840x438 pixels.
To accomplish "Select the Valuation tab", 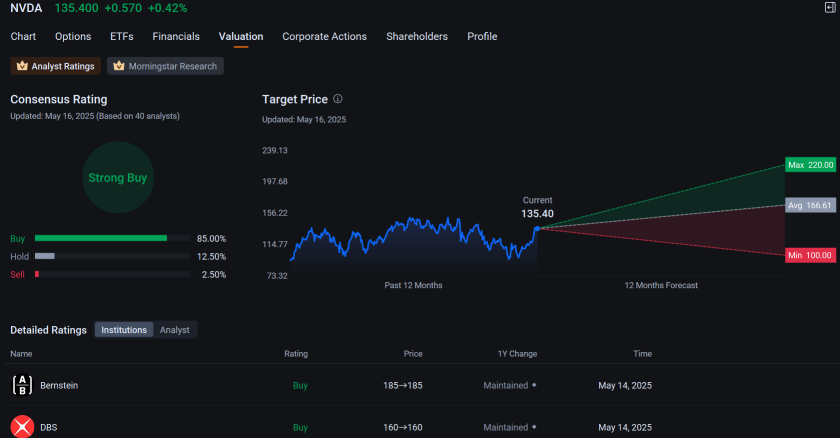I will [x=241, y=36].
